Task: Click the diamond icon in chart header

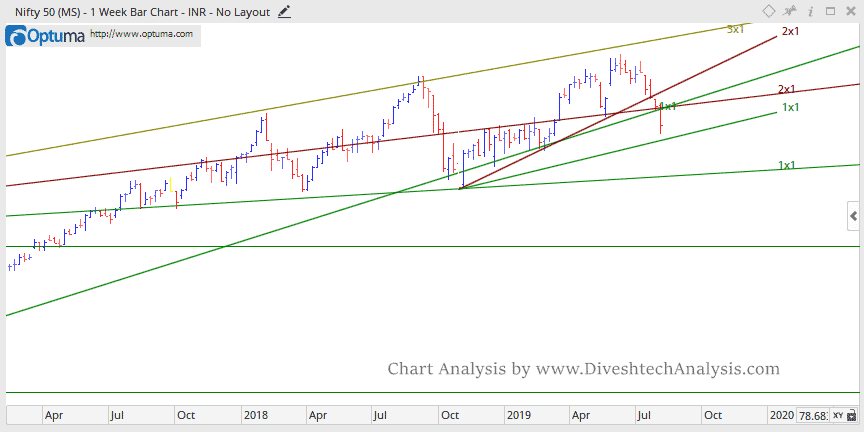Action: click(x=769, y=11)
